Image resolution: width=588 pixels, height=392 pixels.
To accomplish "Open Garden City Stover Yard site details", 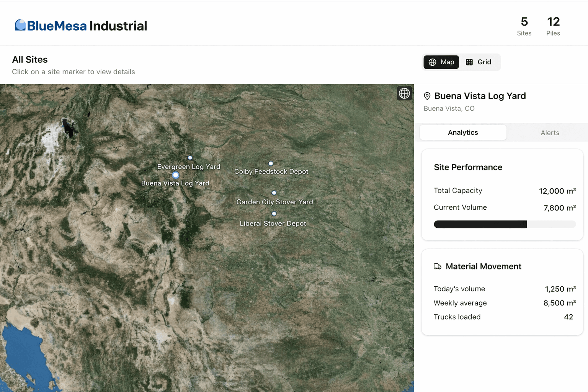I will (x=274, y=193).
